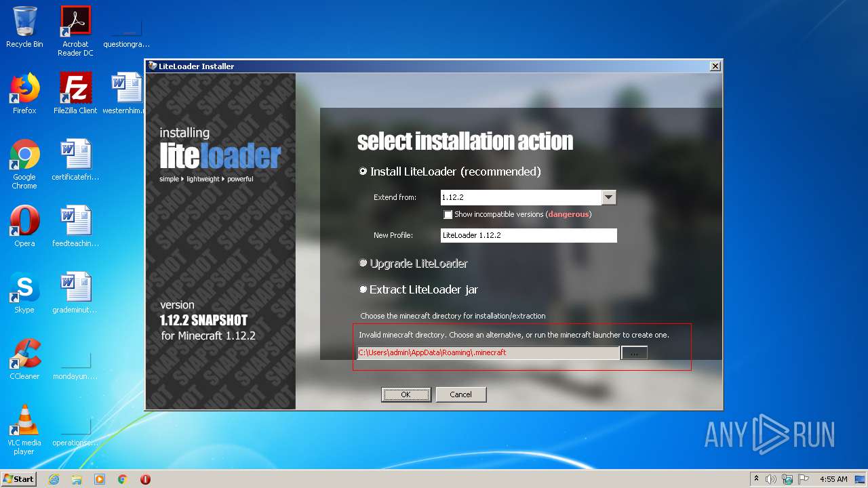The image size is (868, 488).
Task: Open Skype desktop shortcut
Action: pos(24,293)
